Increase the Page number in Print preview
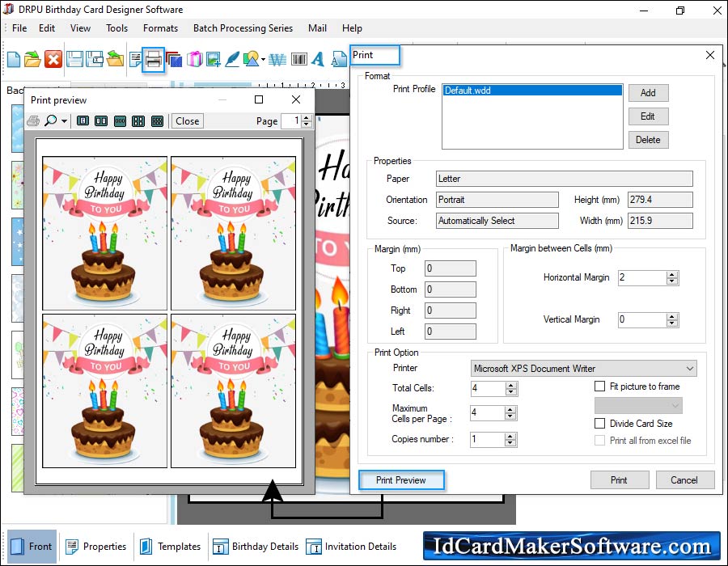728x566 pixels. 306,118
